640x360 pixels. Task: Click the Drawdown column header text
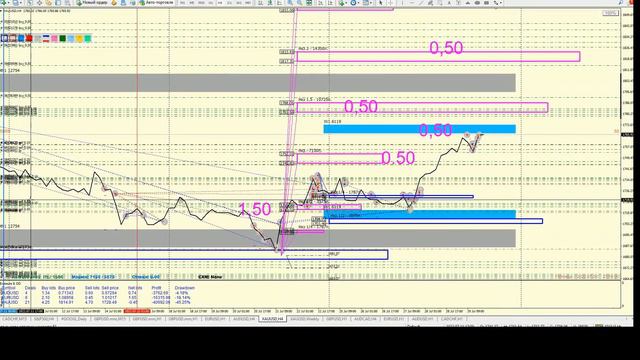point(184,288)
